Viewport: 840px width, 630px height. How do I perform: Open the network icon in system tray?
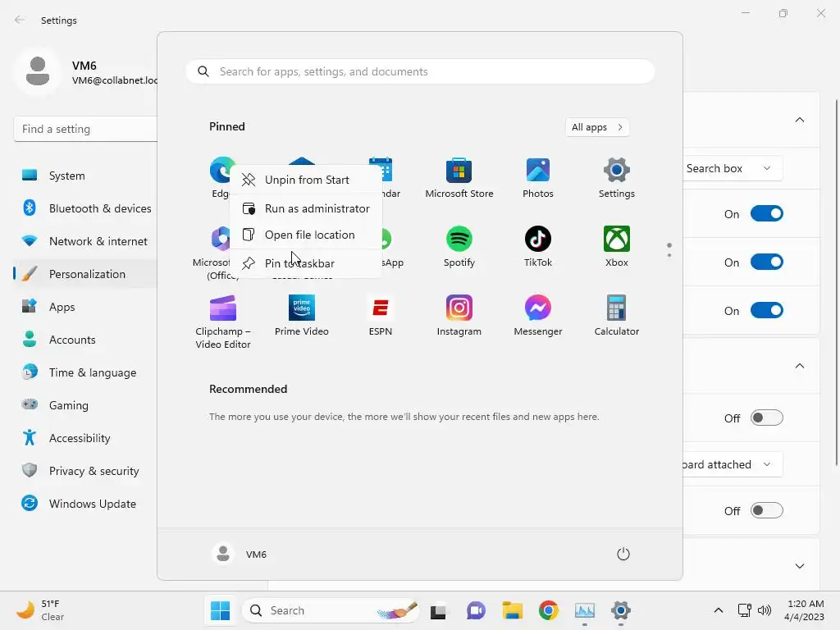point(745,610)
